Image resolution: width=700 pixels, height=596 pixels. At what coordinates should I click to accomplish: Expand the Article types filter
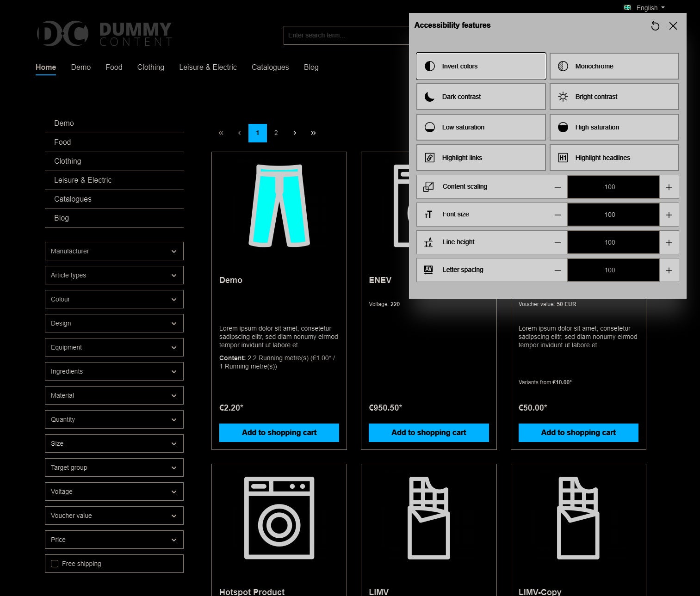coord(114,275)
